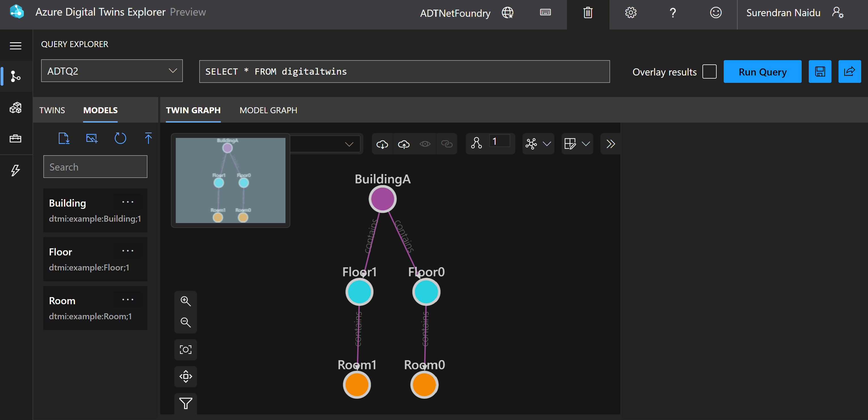
Task: Click the Run Query button
Action: [x=762, y=72]
